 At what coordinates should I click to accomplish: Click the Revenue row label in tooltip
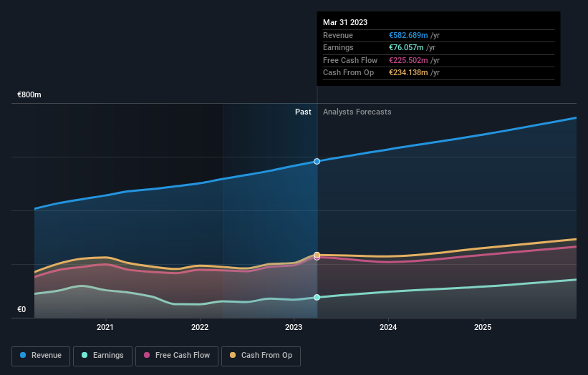click(x=338, y=35)
